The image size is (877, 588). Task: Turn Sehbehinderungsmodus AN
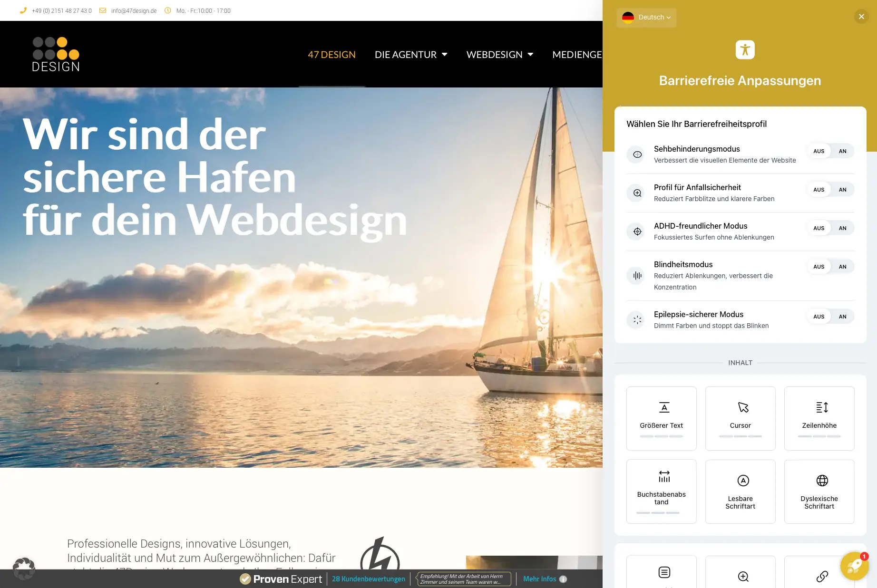(x=842, y=151)
